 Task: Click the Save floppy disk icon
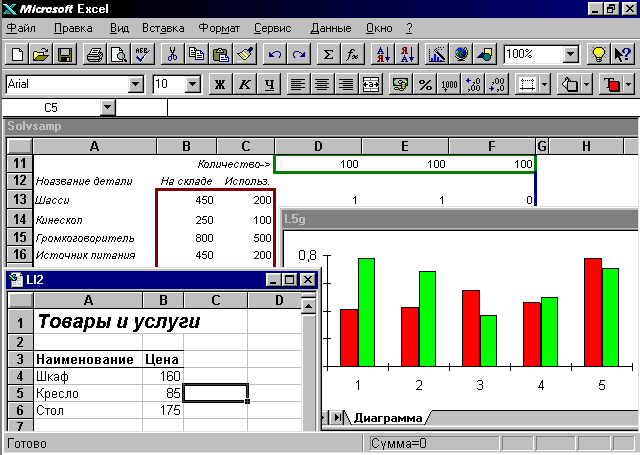click(65, 54)
